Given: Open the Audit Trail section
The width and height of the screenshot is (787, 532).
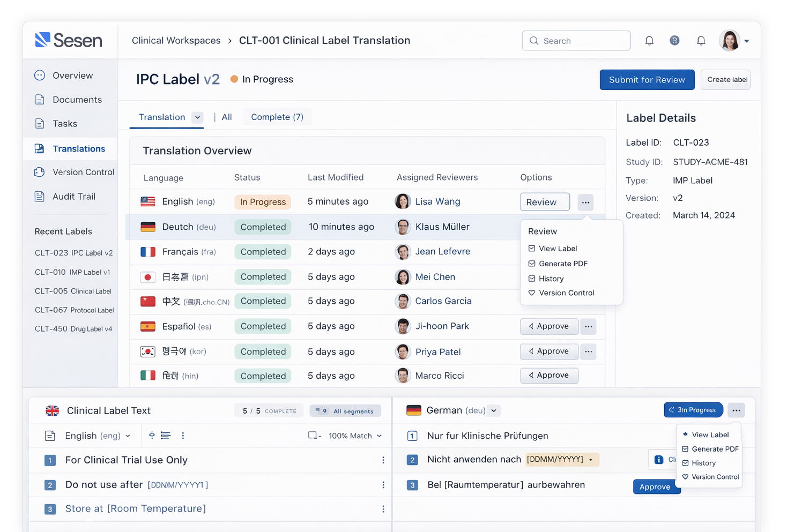Looking at the screenshot, I should [74, 196].
